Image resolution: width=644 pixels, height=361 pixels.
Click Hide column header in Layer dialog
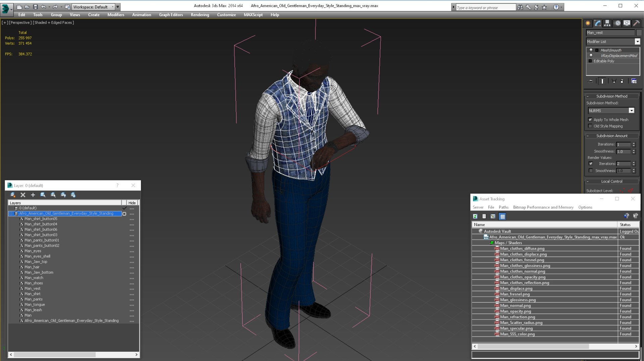132,203
